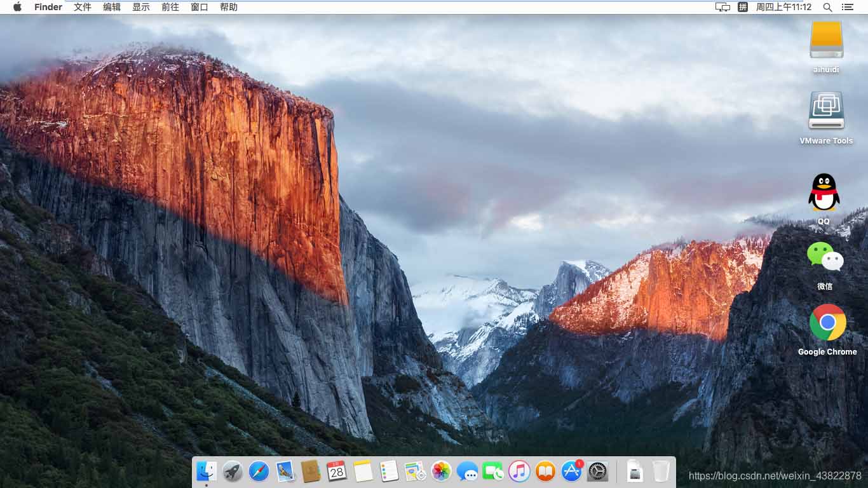
Task: Open Reminders list app in Dock
Action: (389, 471)
